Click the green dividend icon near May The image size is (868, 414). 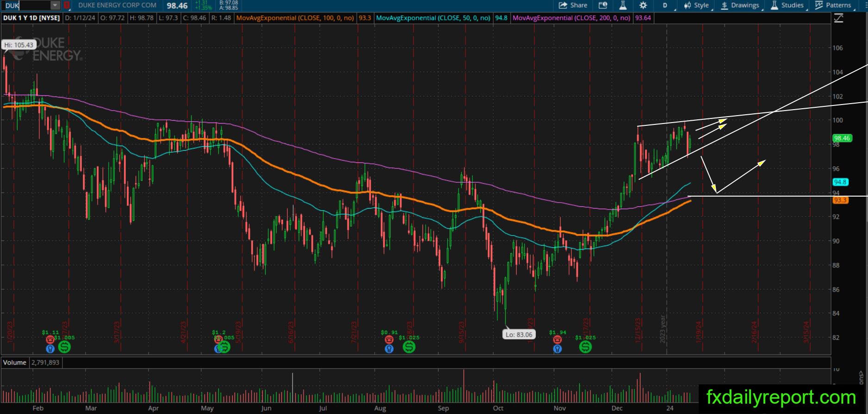pos(224,346)
